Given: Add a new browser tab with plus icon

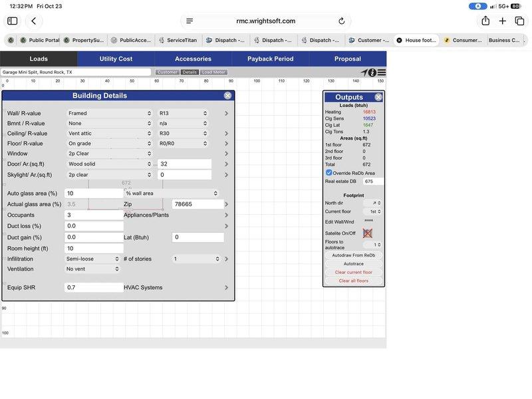Looking at the screenshot, I should coord(503,21).
